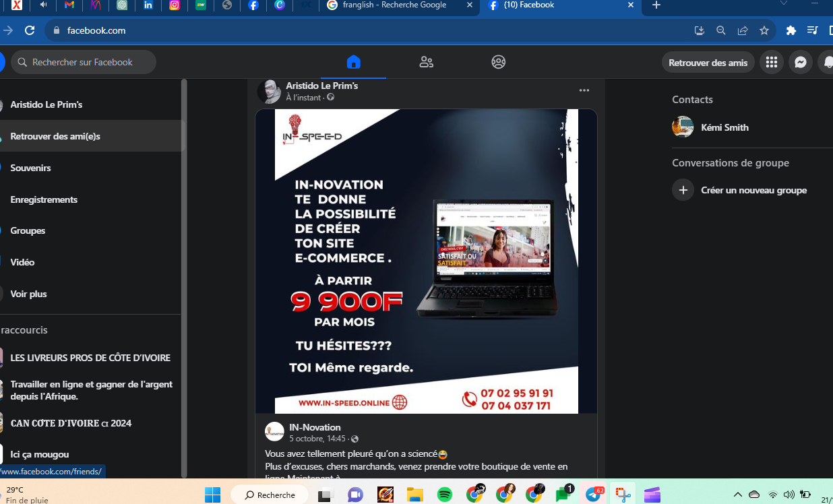Open the Groups icon in top navigation
The image size is (833, 504).
(498, 62)
